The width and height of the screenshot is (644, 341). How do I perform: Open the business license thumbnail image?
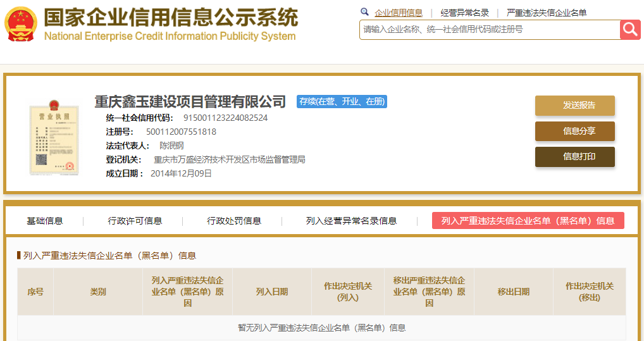[x=54, y=137]
